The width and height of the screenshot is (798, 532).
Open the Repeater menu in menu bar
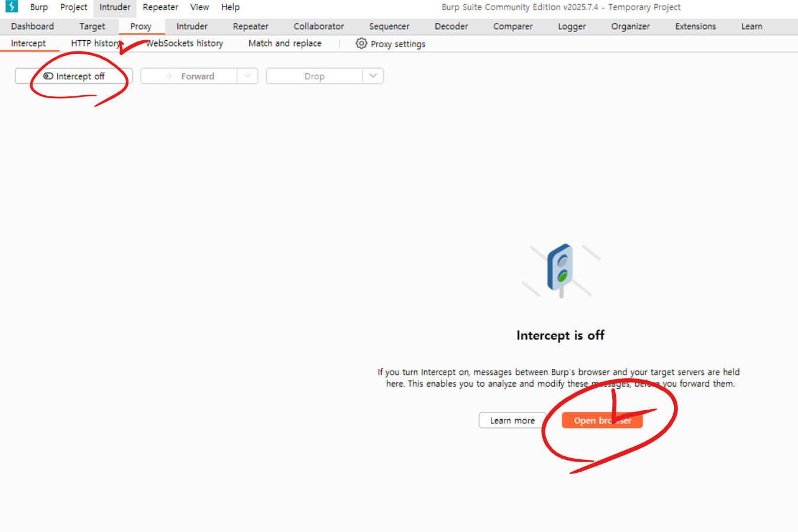(x=160, y=7)
